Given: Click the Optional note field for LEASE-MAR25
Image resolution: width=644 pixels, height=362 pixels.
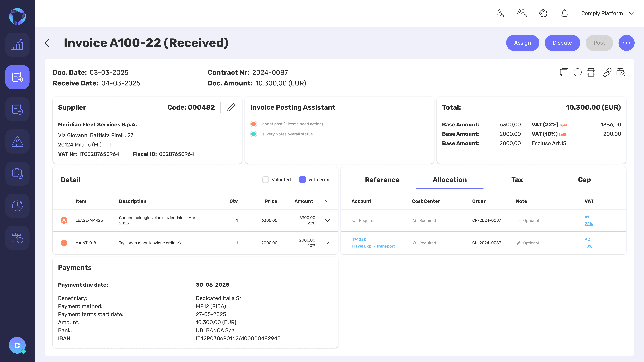Looking at the screenshot, I should coord(527,221).
